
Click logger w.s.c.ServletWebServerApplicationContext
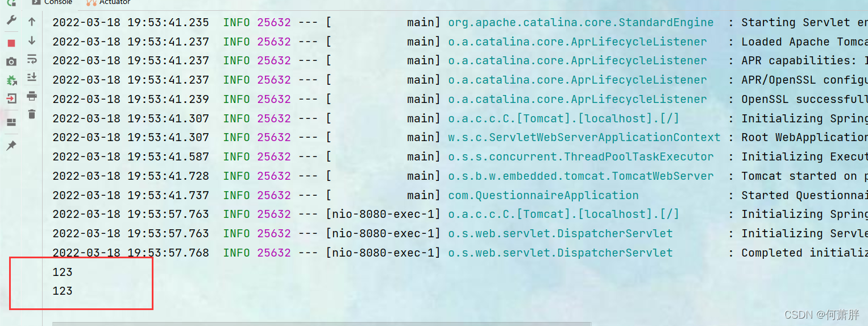pyautogui.click(x=584, y=137)
